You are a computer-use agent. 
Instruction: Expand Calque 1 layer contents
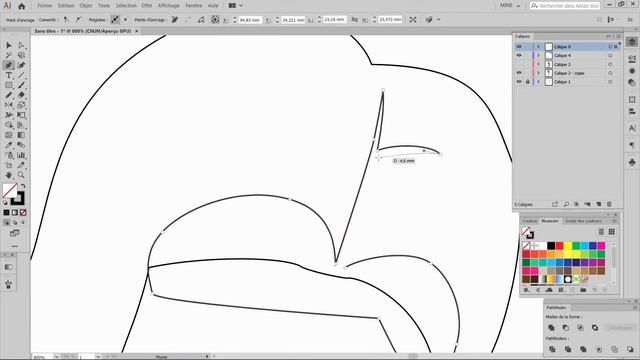pyautogui.click(x=538, y=82)
